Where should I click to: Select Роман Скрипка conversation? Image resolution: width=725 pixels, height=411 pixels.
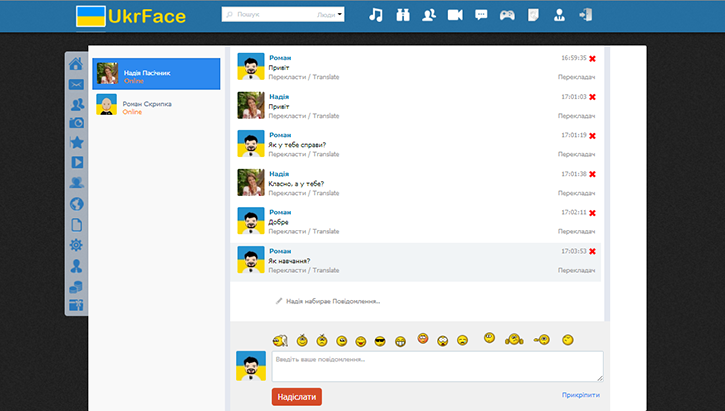(156, 104)
